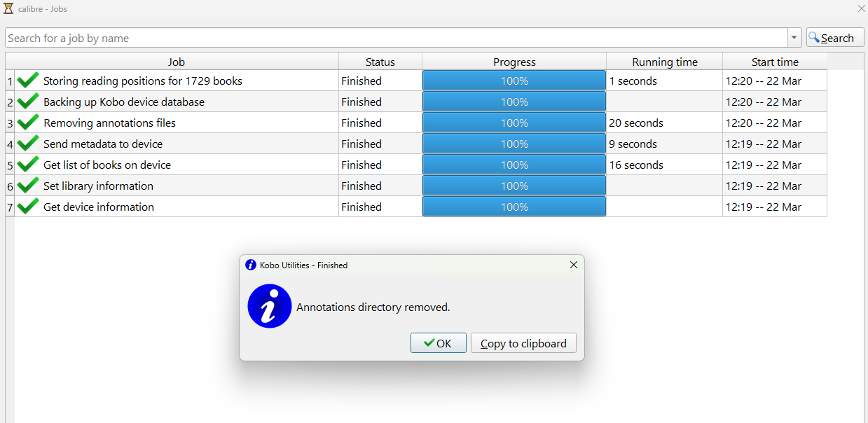
Task: Click progress bar of Backing up Kobo database job
Action: (514, 102)
